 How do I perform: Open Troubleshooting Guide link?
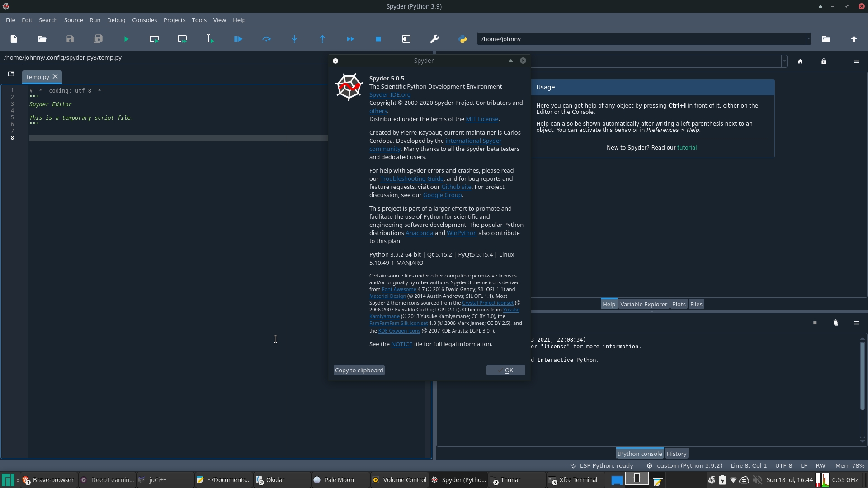coord(412,178)
